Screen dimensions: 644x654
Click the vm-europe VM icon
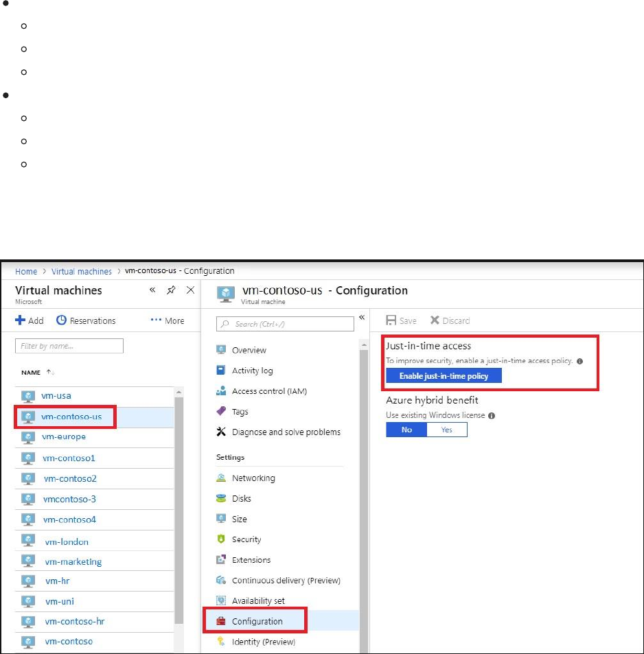click(28, 438)
